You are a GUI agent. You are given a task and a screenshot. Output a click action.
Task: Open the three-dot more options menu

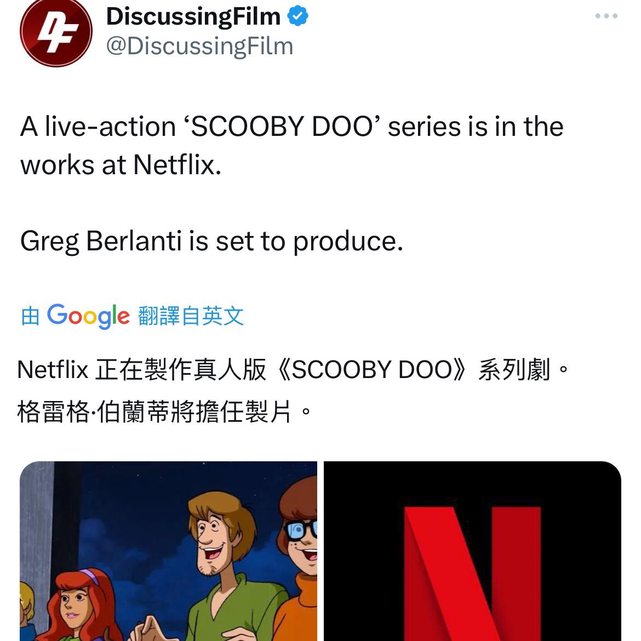pos(606,16)
